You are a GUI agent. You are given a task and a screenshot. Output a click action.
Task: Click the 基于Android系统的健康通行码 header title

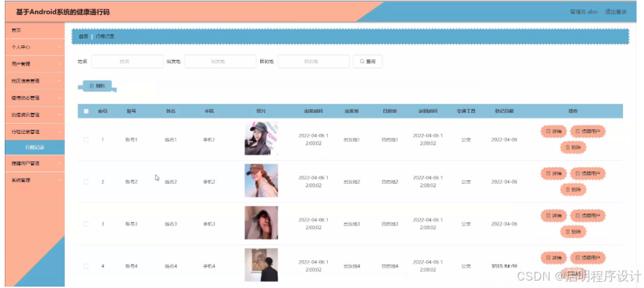pyautogui.click(x=63, y=12)
